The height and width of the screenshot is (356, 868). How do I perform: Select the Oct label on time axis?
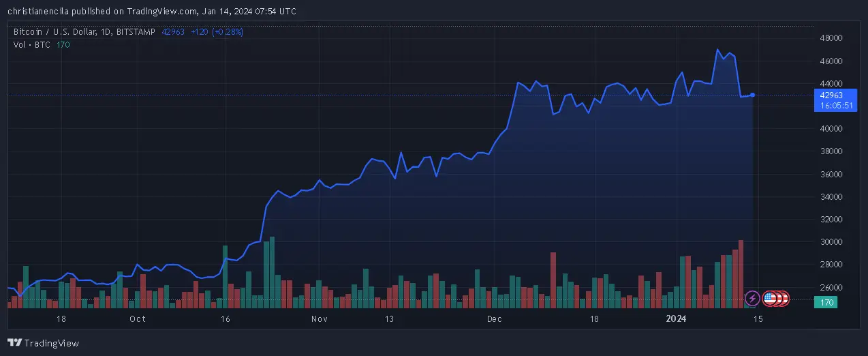pos(138,319)
